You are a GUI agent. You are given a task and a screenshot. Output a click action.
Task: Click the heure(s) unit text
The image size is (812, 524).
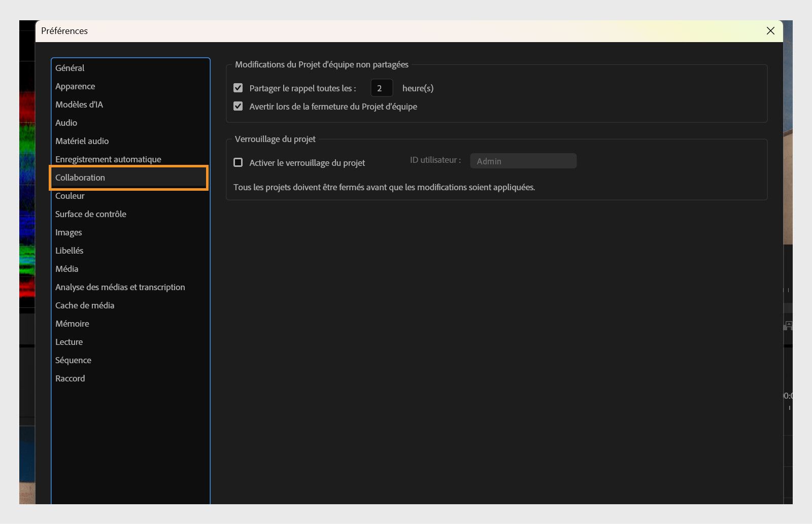pos(418,88)
